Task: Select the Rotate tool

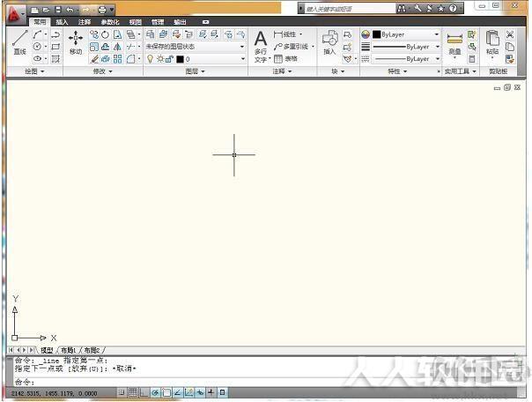Action: (x=106, y=34)
